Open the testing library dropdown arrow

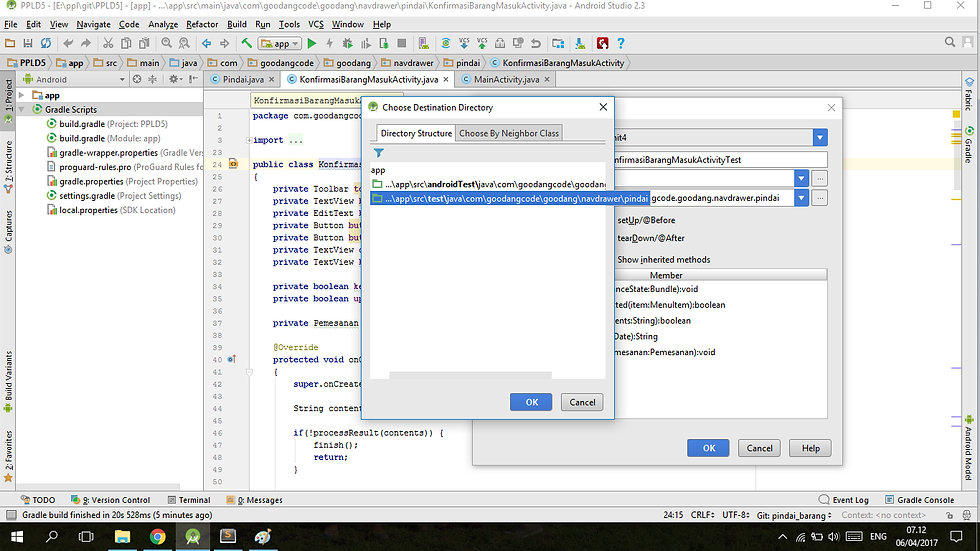(x=820, y=137)
